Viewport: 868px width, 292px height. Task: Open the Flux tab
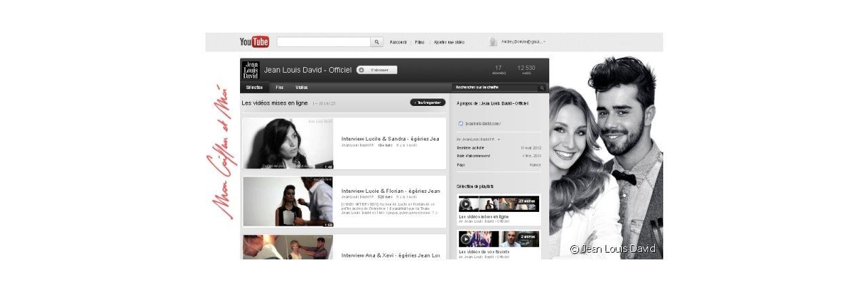(279, 88)
